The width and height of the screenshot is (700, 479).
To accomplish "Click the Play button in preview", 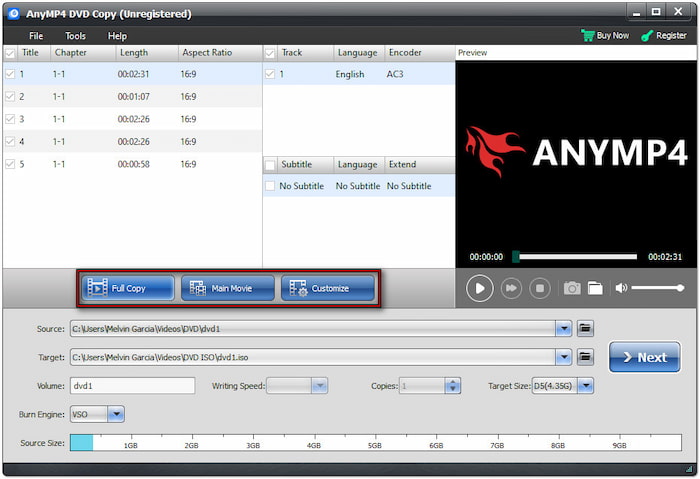I will [x=480, y=288].
